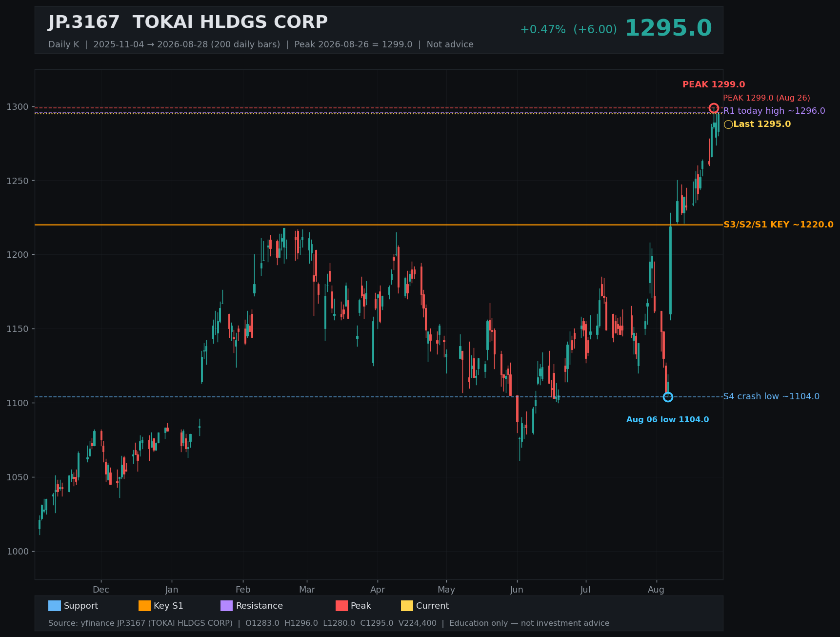
Task: Click the high value 'H1296.0' in the footer
Action: click(x=301, y=623)
